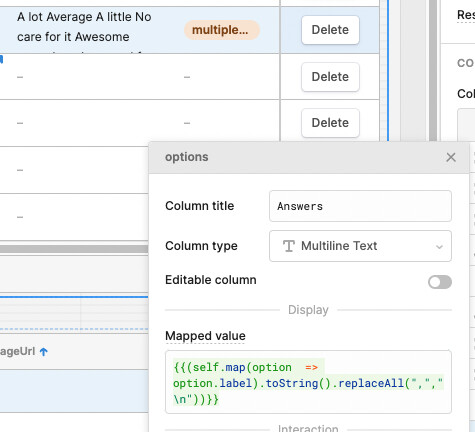The height and width of the screenshot is (432, 475).
Task: Close the options popup
Action: pos(451,157)
